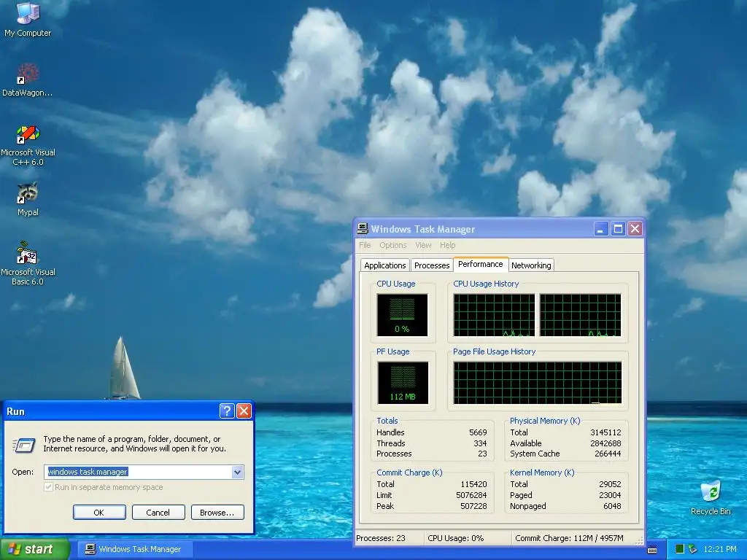Select the DataWagon desktop shortcut
The width and height of the screenshot is (747, 560).
tap(28, 79)
